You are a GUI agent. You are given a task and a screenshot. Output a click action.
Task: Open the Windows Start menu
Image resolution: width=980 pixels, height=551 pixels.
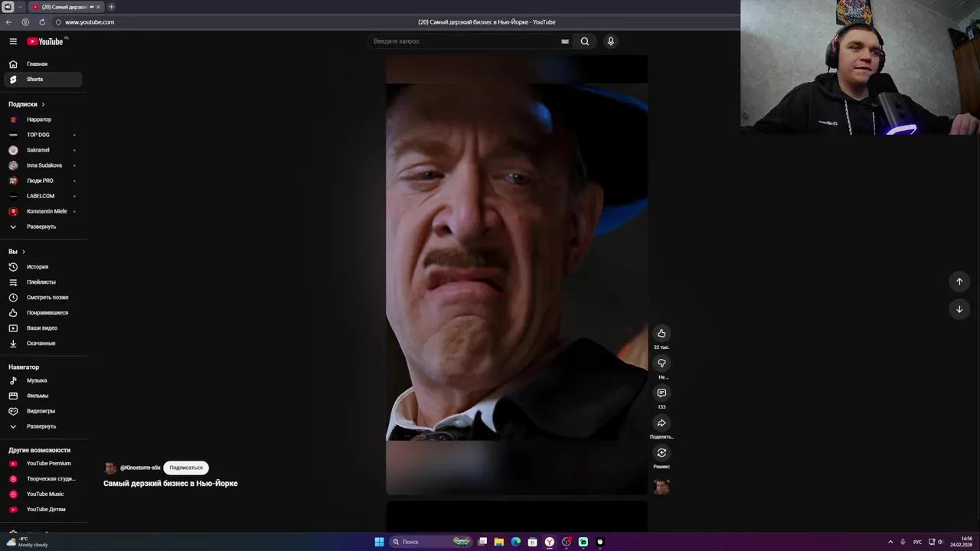coord(379,542)
